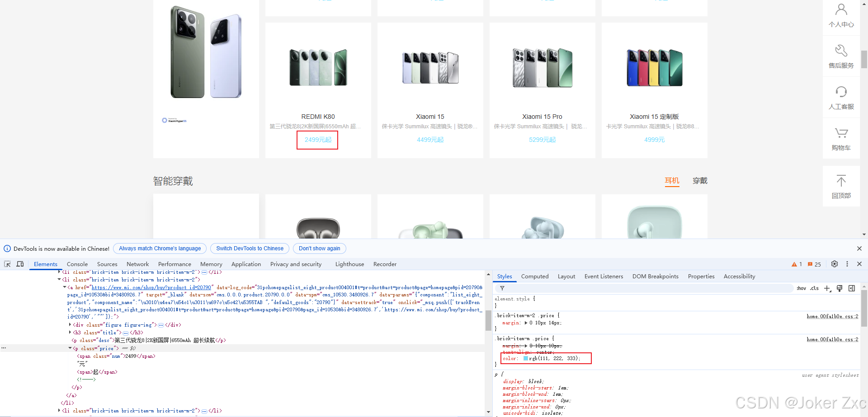This screenshot has height=417, width=868.
Task: Switch to the Elements tab
Action: [x=46, y=264]
